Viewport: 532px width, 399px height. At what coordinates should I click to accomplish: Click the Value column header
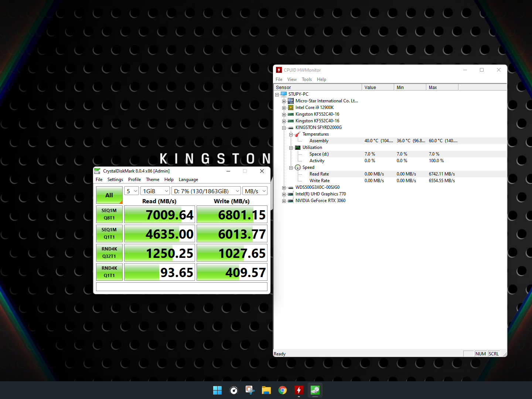tap(378, 88)
